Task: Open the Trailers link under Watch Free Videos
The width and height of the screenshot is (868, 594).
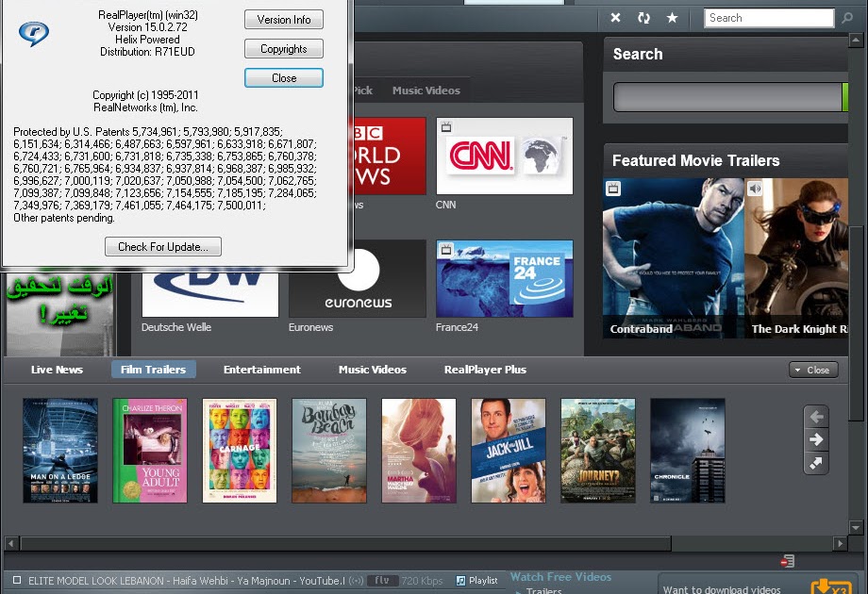Action: tap(544, 590)
